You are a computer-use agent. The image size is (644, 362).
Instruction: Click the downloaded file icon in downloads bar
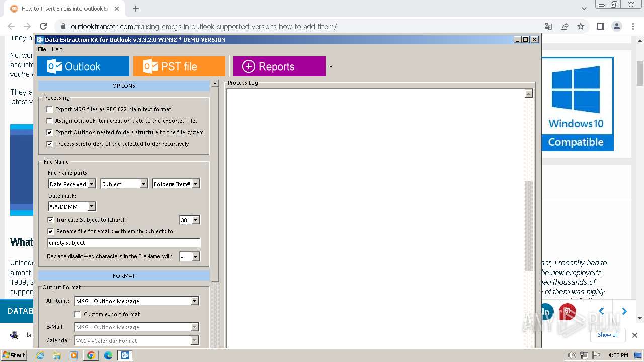pos(15,335)
